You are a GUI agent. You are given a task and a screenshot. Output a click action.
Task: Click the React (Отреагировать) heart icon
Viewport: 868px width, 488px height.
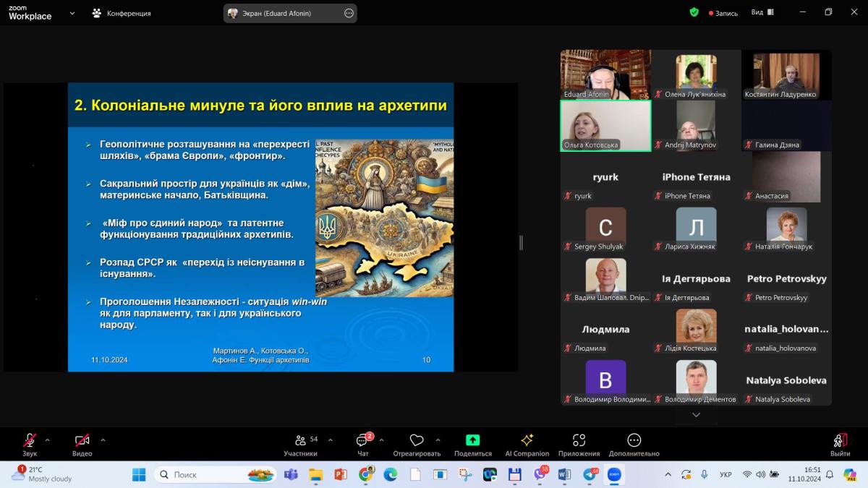[x=416, y=440]
